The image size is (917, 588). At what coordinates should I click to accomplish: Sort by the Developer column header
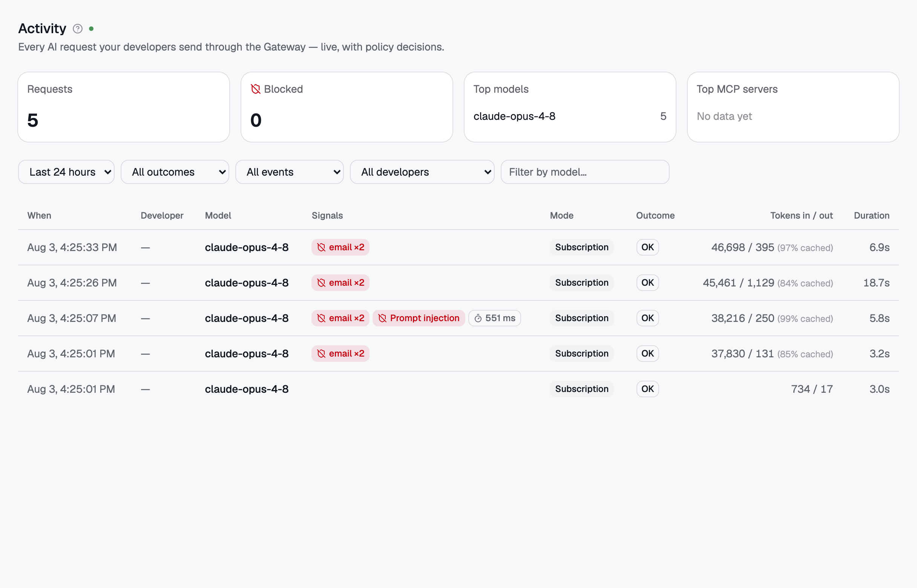tap(162, 216)
